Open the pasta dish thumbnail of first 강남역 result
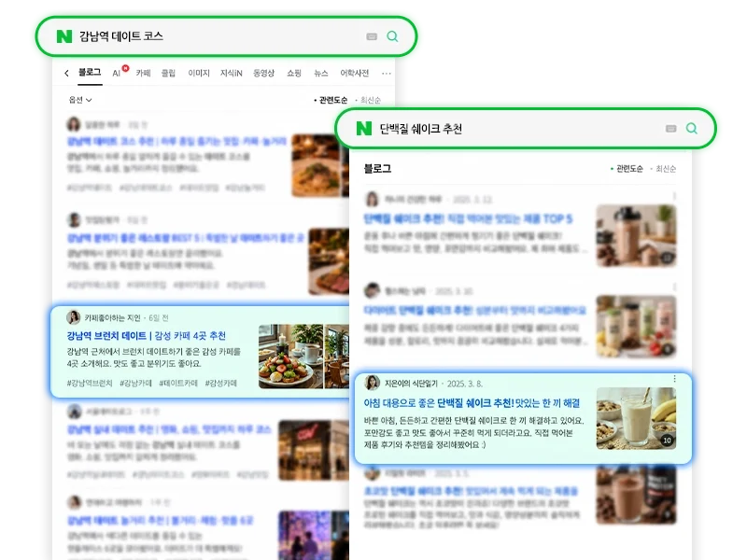Viewport: 747px width, 560px height. pyautogui.click(x=316, y=165)
